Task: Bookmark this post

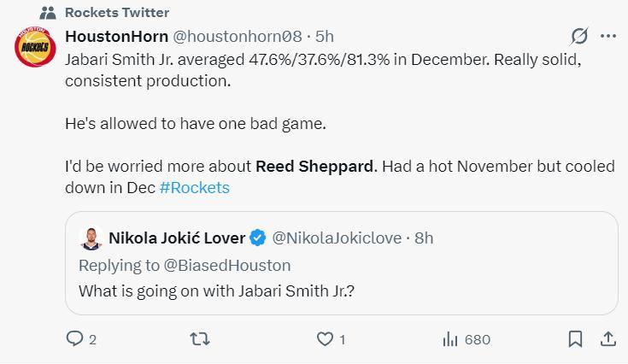Action: click(x=576, y=339)
